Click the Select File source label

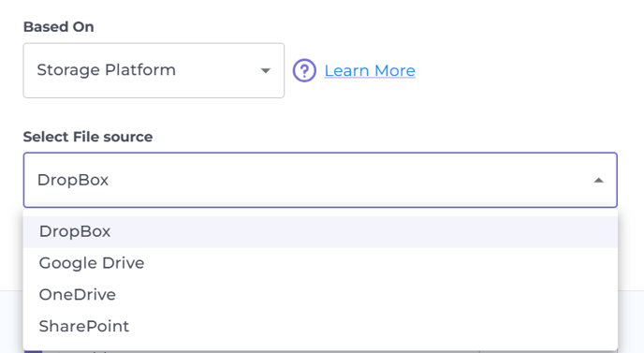[88, 137]
